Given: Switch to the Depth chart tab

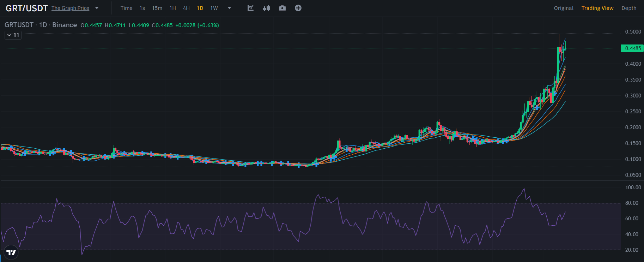Looking at the screenshot, I should click(628, 8).
